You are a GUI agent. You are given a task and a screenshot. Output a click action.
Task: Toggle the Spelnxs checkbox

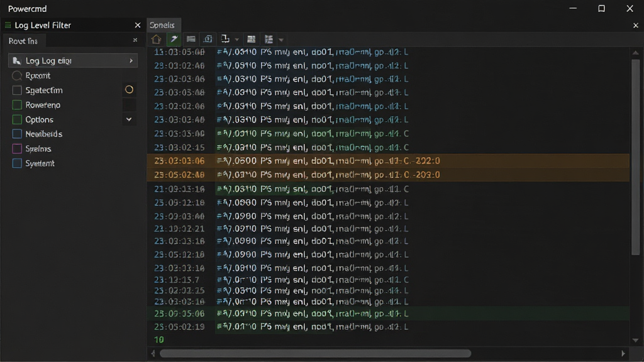pos(17,148)
